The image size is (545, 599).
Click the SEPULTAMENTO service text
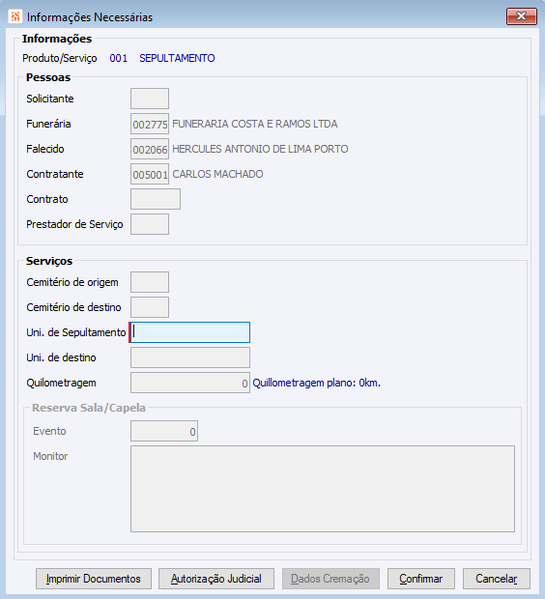pyautogui.click(x=177, y=58)
